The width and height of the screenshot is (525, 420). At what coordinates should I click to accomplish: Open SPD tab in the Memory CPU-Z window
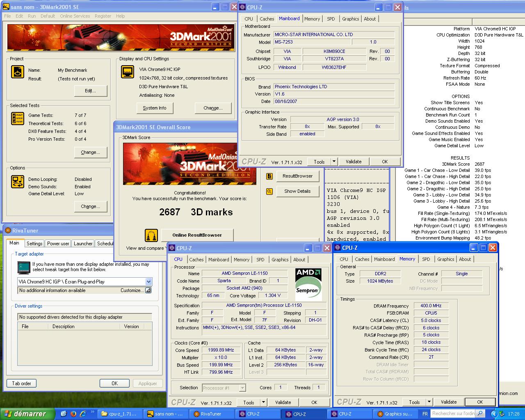point(426,259)
